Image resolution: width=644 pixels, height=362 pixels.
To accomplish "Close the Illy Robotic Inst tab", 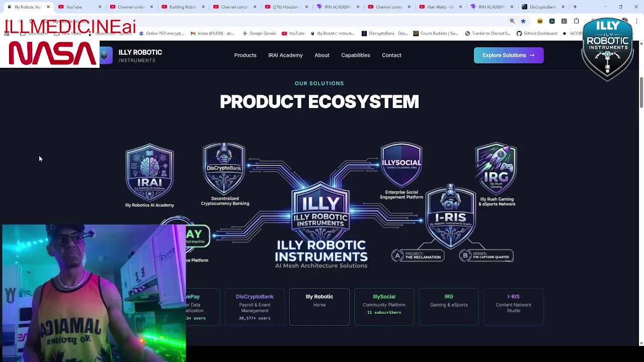I will pyautogui.click(x=48, y=7).
